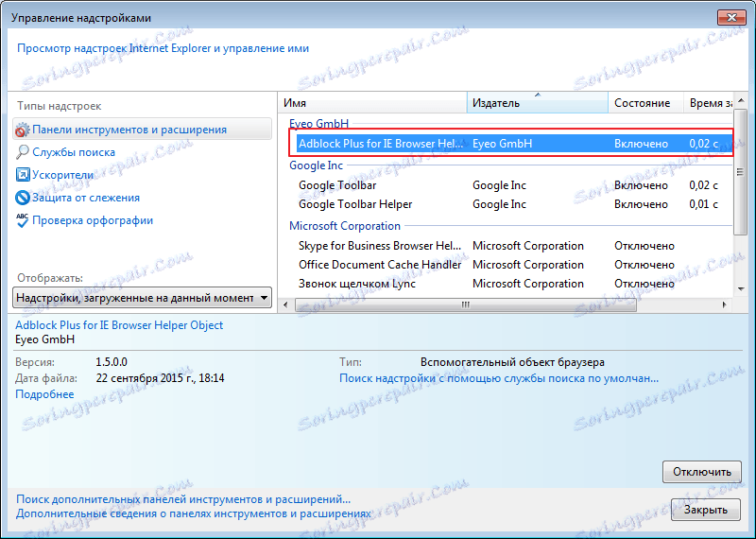
Task: Collapse the 'Microsoft Corporation' group header
Action: (x=345, y=226)
